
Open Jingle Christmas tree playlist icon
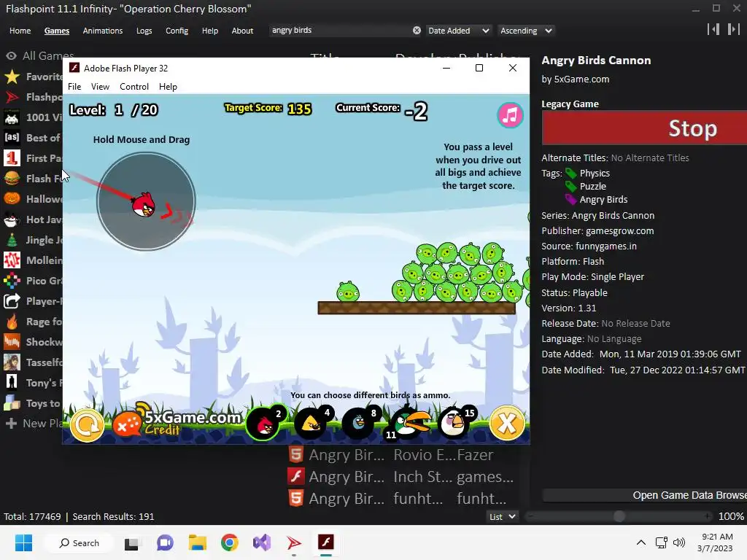click(x=12, y=240)
